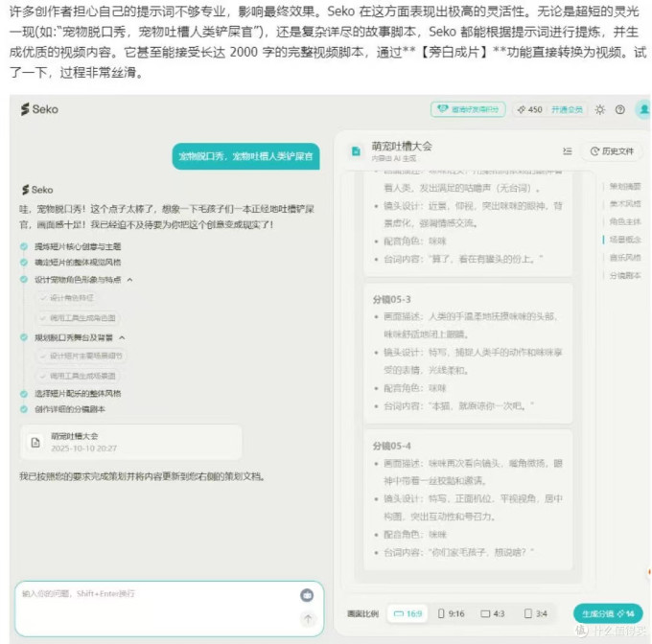Open the help question mark icon
Image resolution: width=652 pixels, height=644 pixels.
tap(620, 109)
